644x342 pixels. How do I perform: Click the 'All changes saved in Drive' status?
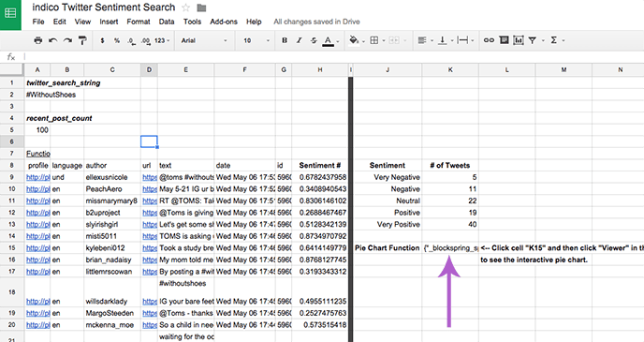click(316, 22)
